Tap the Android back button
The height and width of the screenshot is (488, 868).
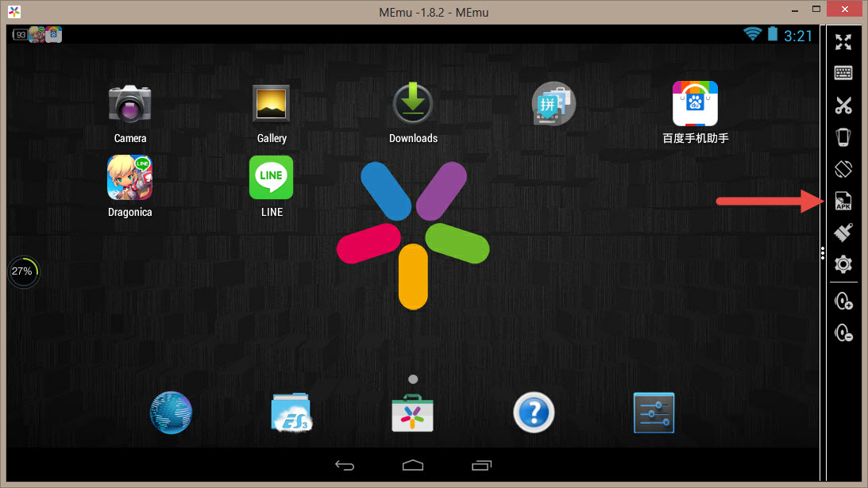tap(345, 466)
